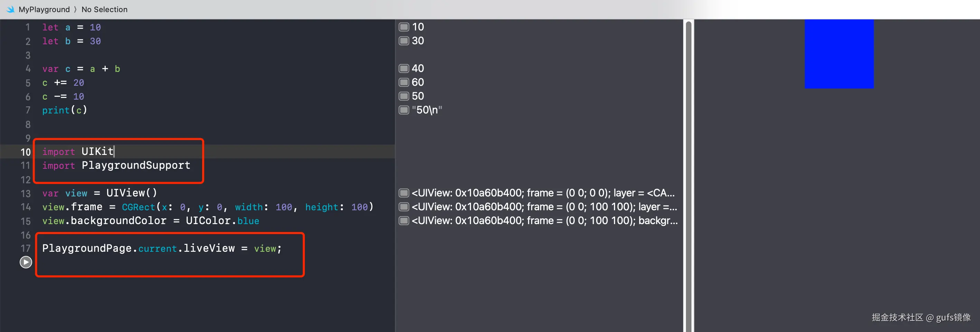Toggle inline result for "50\n" output
The image size is (980, 332).
point(403,110)
